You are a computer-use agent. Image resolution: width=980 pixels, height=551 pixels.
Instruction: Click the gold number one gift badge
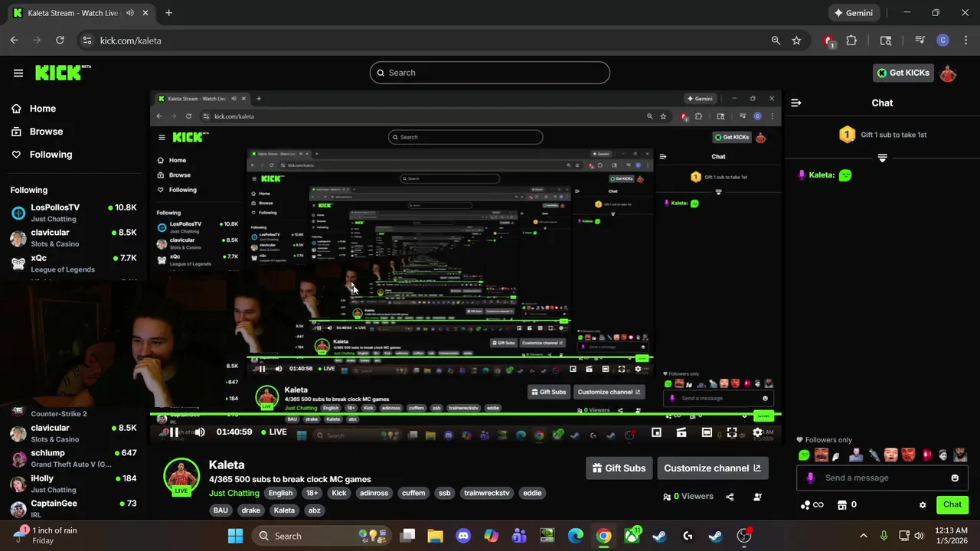point(847,135)
